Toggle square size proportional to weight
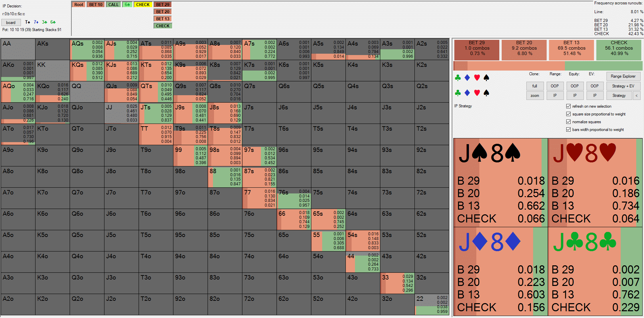This screenshot has width=644, height=318. (x=568, y=114)
